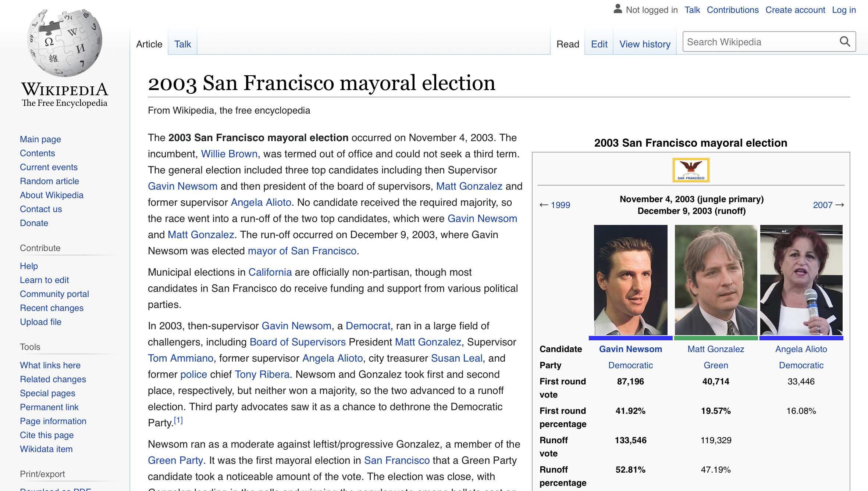
Task: Open Contact us link
Action: 41,209
